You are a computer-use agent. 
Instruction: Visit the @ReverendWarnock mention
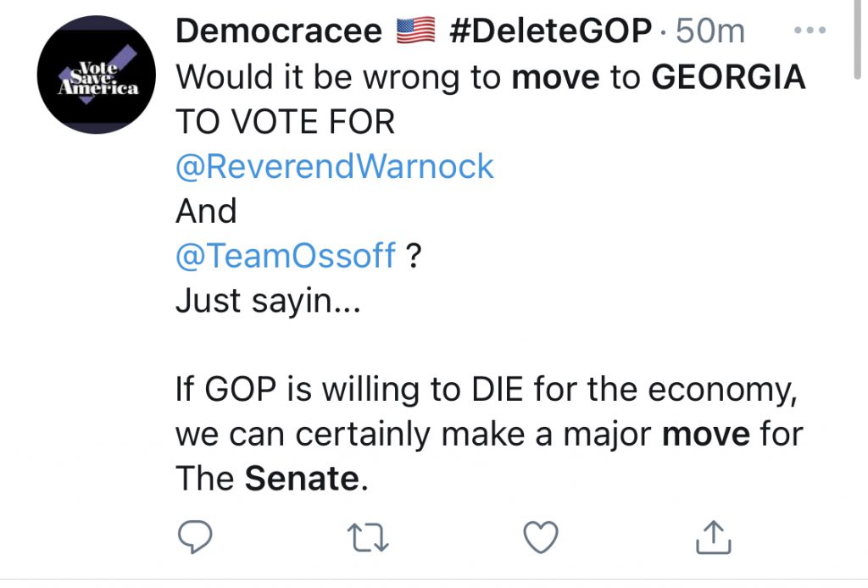click(334, 166)
